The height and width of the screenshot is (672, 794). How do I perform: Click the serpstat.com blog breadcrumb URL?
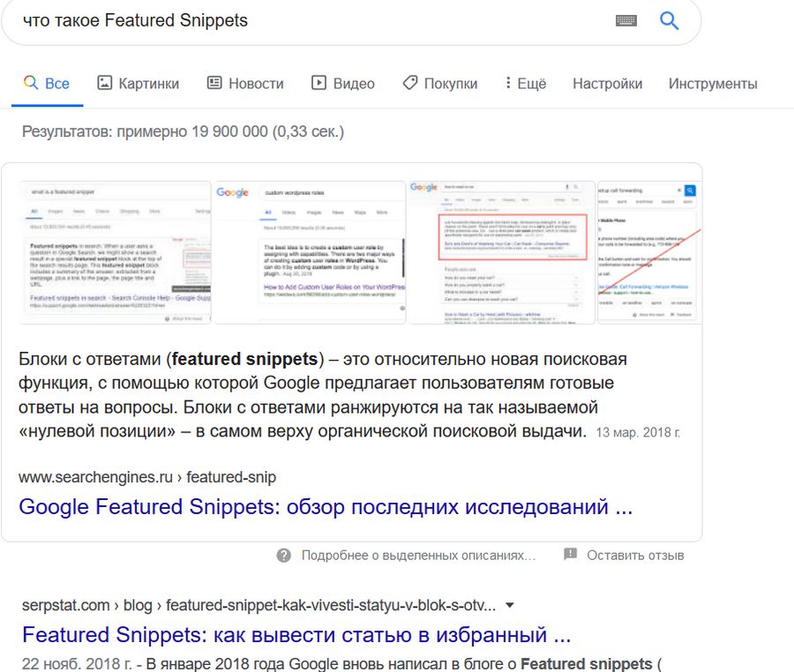point(258,605)
